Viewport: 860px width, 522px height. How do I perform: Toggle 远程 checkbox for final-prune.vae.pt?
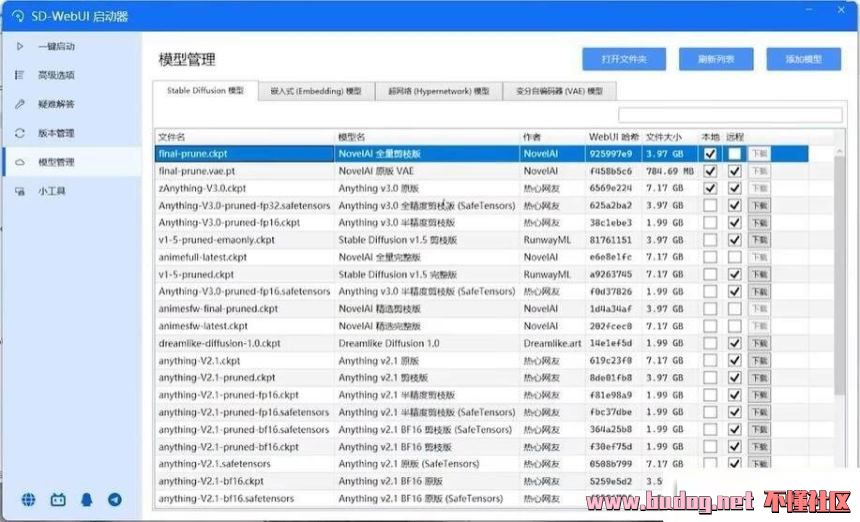(734, 171)
